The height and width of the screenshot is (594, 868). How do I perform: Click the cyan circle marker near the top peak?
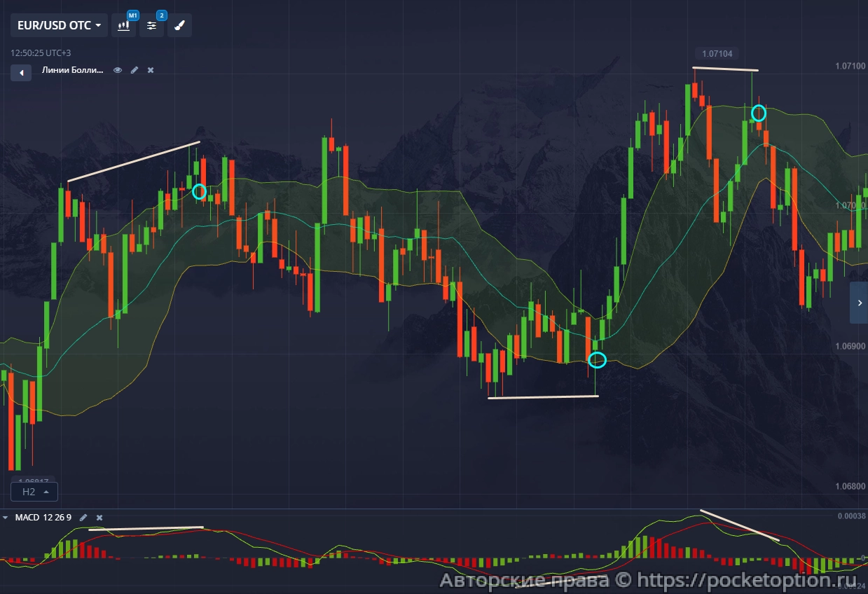[759, 112]
